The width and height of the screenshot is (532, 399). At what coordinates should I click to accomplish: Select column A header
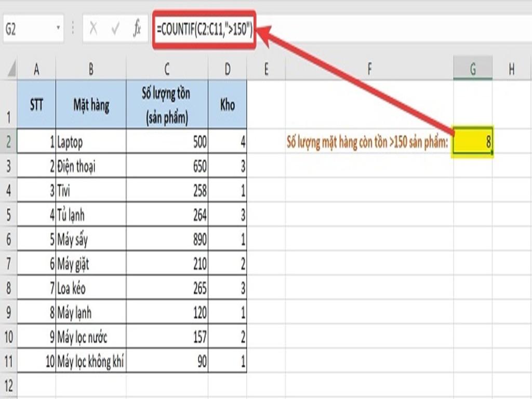[36, 69]
